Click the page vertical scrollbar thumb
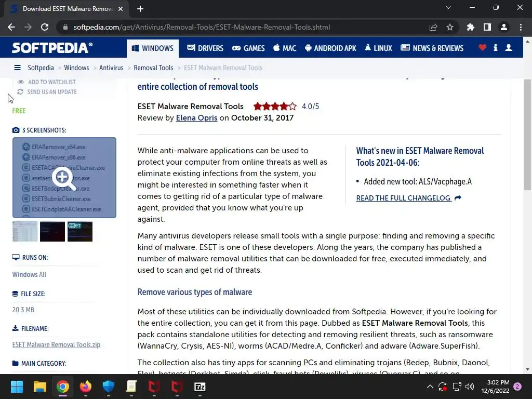 527,135
